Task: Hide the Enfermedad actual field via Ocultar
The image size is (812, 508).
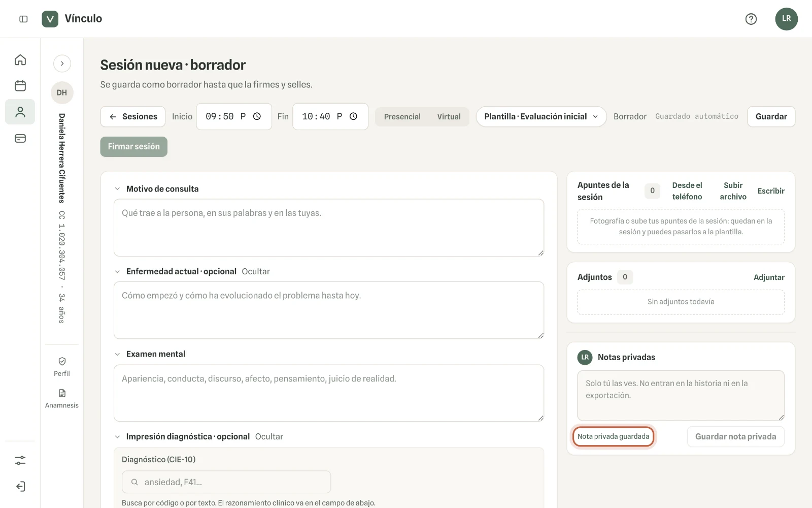Action: [256, 271]
